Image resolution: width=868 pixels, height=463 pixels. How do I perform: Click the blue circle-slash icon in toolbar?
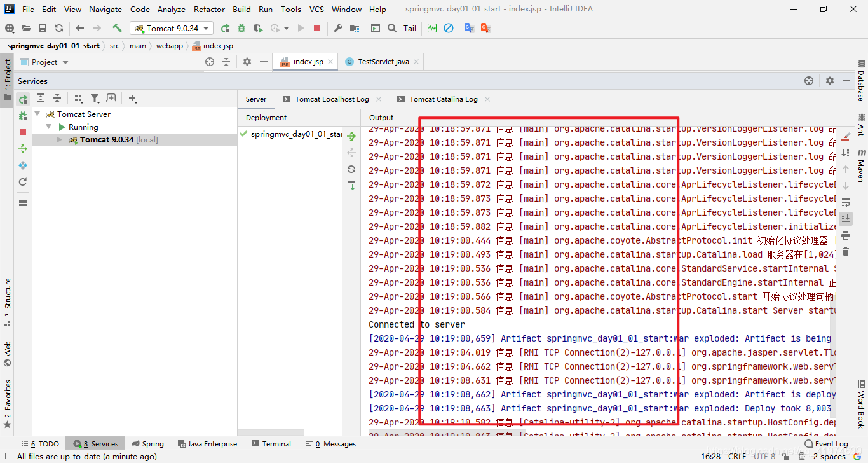tap(449, 28)
